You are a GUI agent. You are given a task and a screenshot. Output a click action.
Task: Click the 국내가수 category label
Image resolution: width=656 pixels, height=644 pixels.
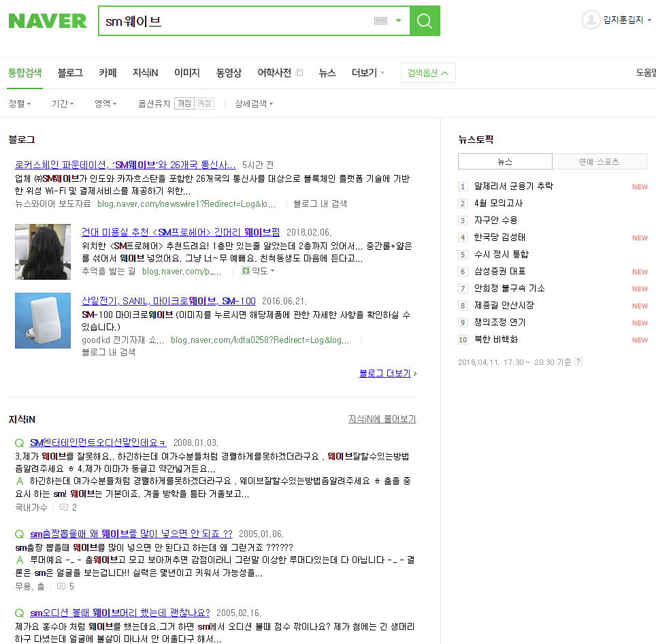click(31, 508)
